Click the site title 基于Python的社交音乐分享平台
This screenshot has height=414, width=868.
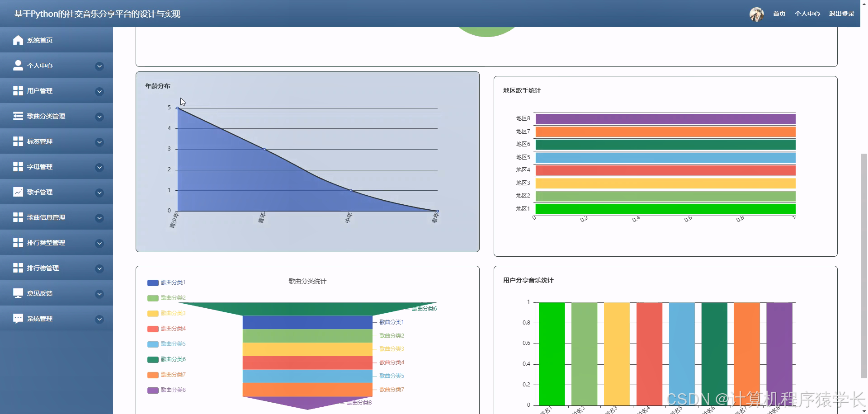(x=97, y=14)
